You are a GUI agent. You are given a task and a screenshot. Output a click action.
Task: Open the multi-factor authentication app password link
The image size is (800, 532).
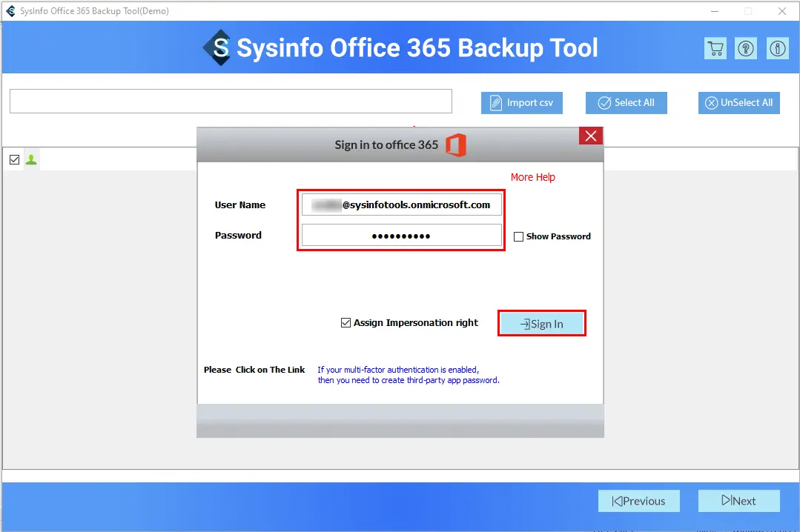tap(409, 375)
